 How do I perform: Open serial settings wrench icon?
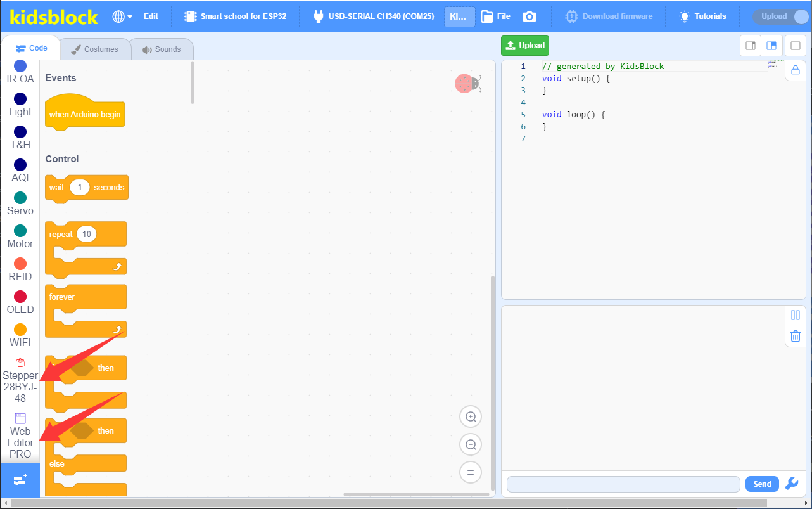pos(792,484)
